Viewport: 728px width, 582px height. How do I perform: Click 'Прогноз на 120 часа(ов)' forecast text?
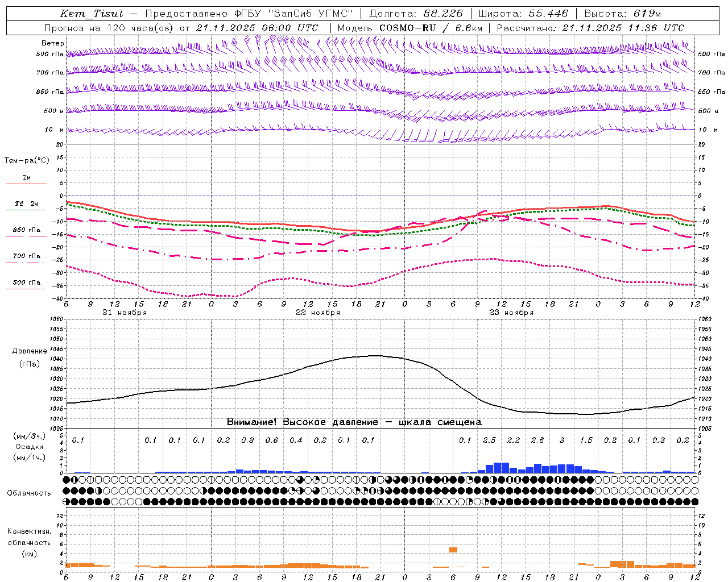point(109,28)
